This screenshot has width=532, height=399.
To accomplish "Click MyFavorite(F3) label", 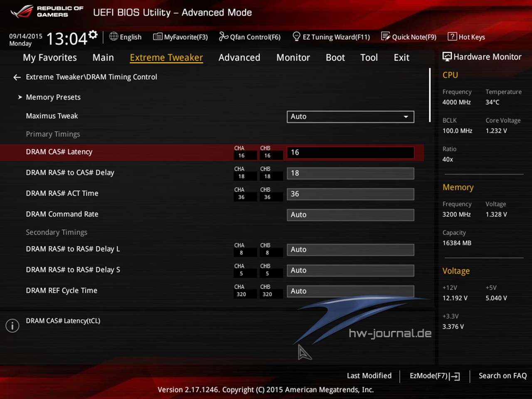I will (x=186, y=37).
